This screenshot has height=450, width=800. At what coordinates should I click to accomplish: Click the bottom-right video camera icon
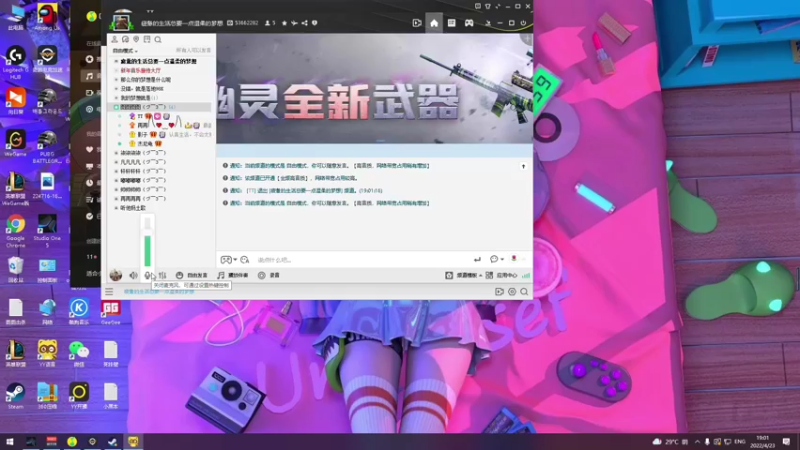499,292
